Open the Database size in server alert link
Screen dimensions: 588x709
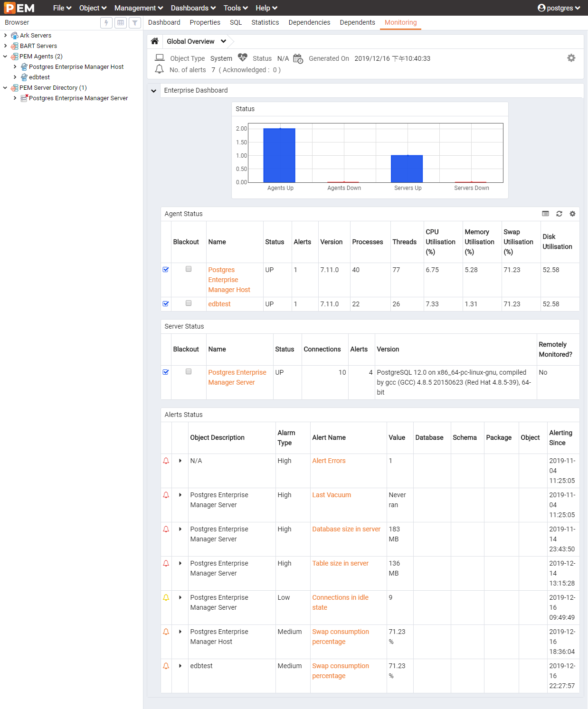pos(346,529)
